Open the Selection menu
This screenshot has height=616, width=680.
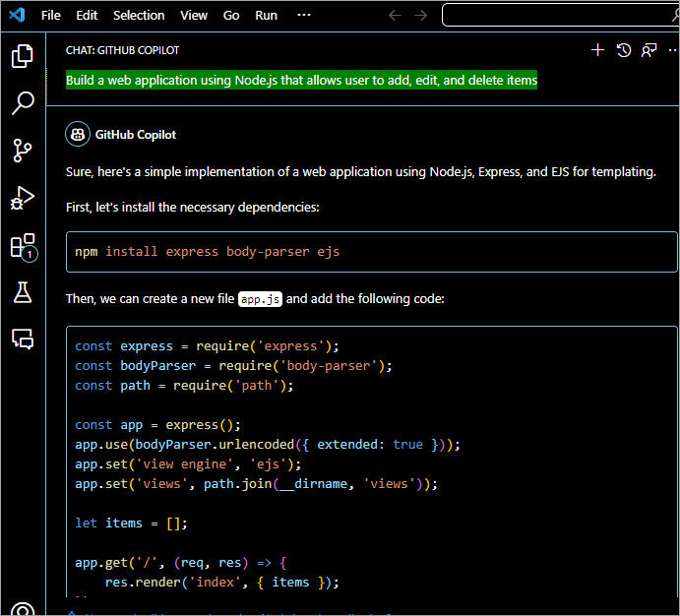point(139,15)
